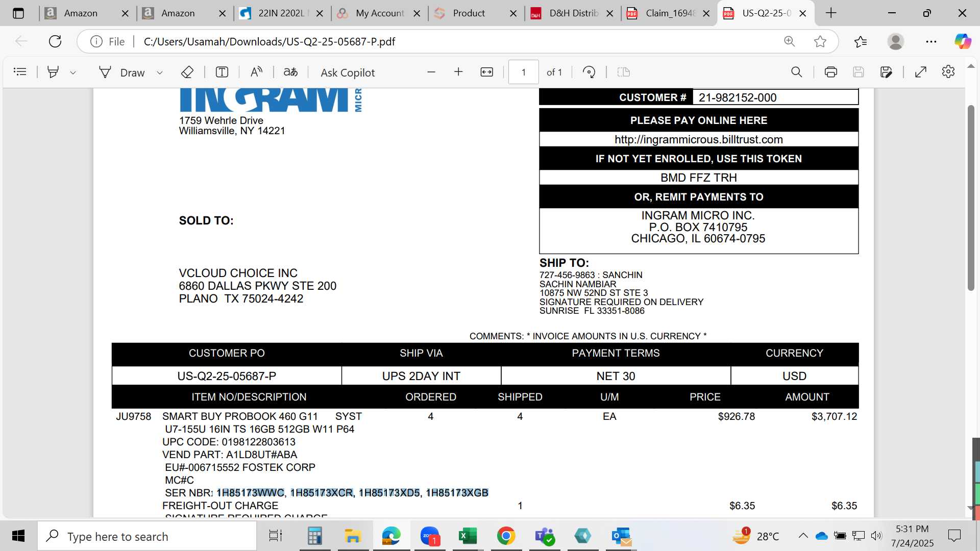Screen dimensions: 980x551
Task: Activate the Draw tool
Action: pyautogui.click(x=122, y=72)
